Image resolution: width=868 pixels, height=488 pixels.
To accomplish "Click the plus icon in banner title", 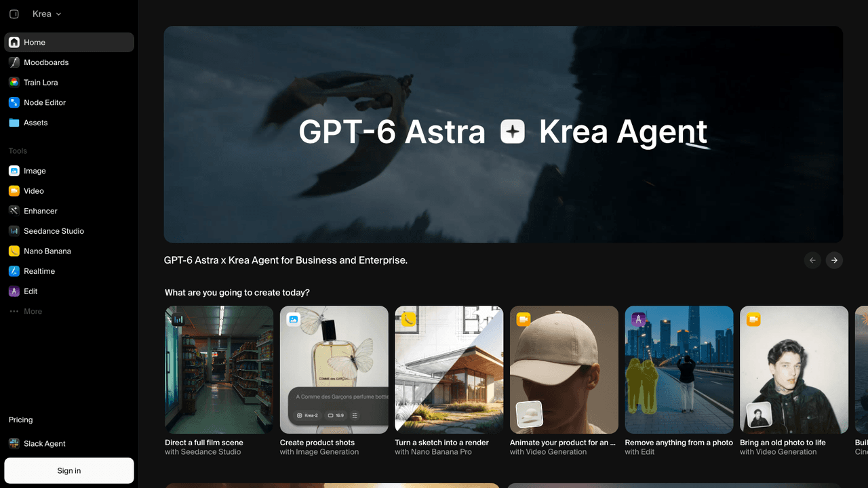I will pos(513,131).
